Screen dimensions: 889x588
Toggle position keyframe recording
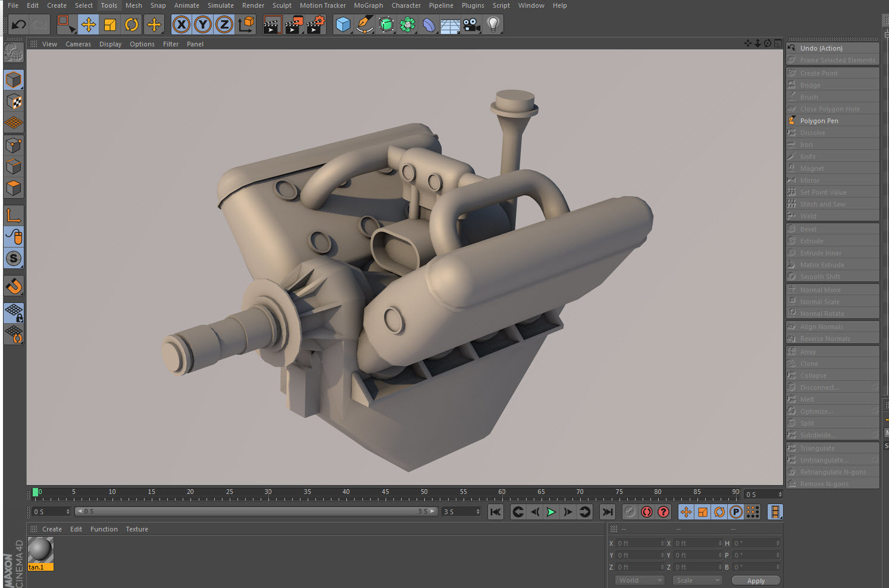(686, 512)
